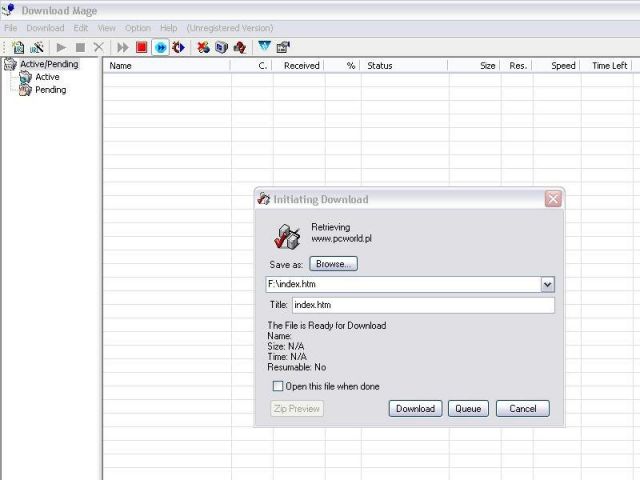Enable 'Open this file when done' checkbox
The width and height of the screenshot is (640, 480).
[278, 386]
